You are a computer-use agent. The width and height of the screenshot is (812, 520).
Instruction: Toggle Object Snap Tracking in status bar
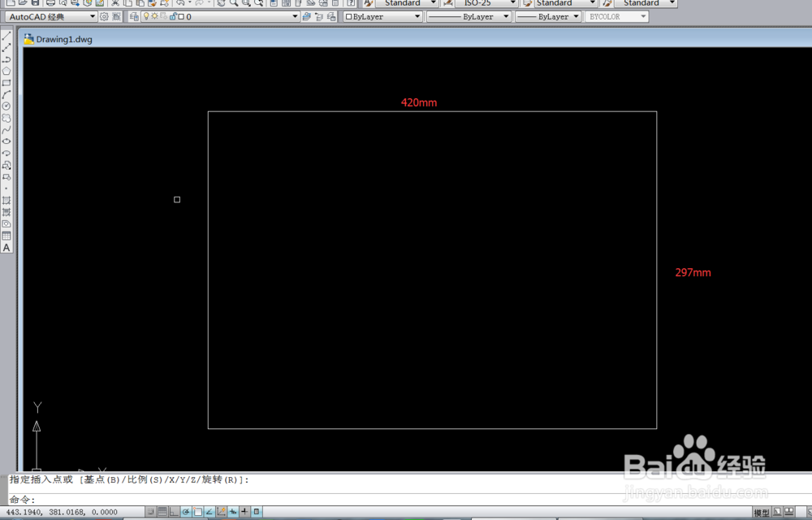(209, 512)
